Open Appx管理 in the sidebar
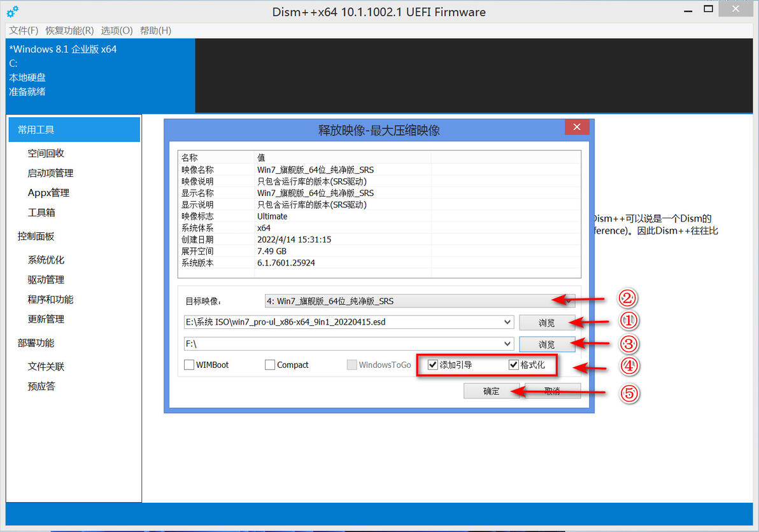 pyautogui.click(x=48, y=192)
